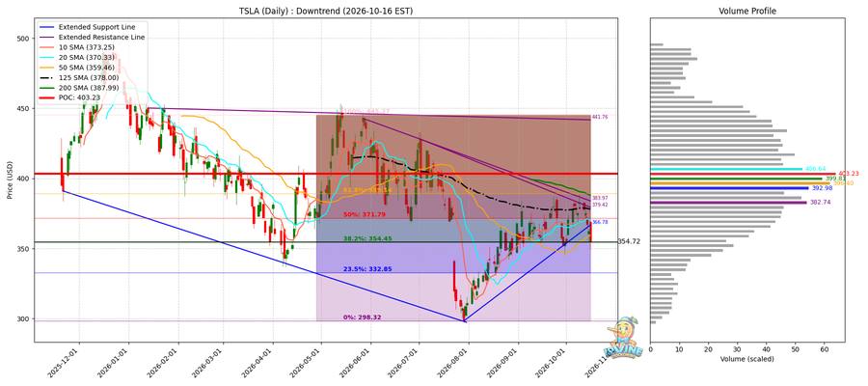Click the 441.76 resistance line value
Image resolution: width=868 pixels, height=386 pixels.
coord(600,118)
